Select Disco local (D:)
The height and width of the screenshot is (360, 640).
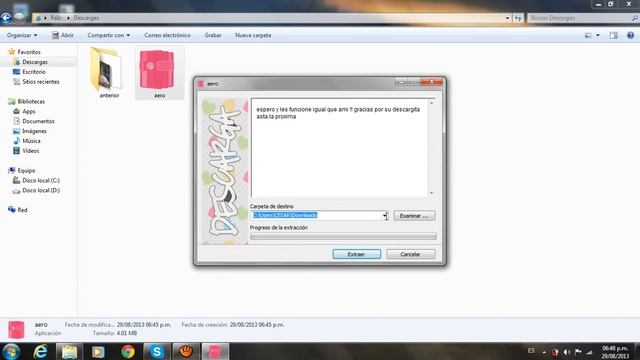41,190
